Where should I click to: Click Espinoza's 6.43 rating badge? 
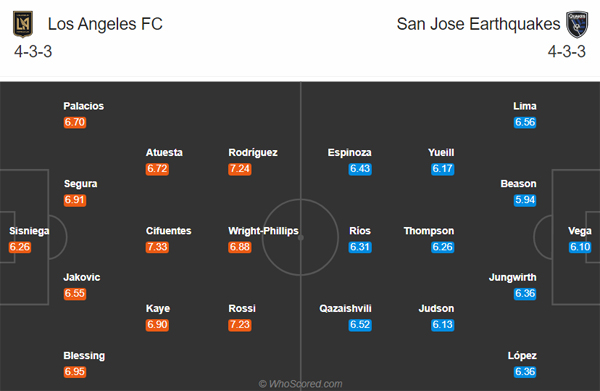point(360,169)
